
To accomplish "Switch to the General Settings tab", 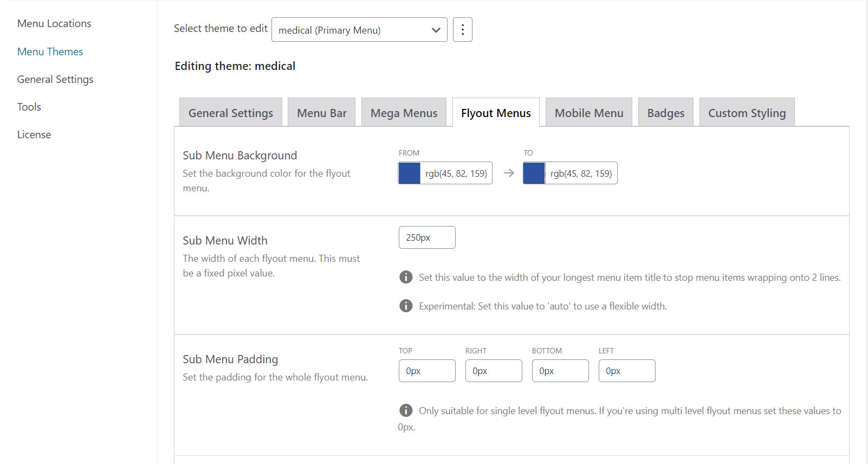I will point(231,112).
